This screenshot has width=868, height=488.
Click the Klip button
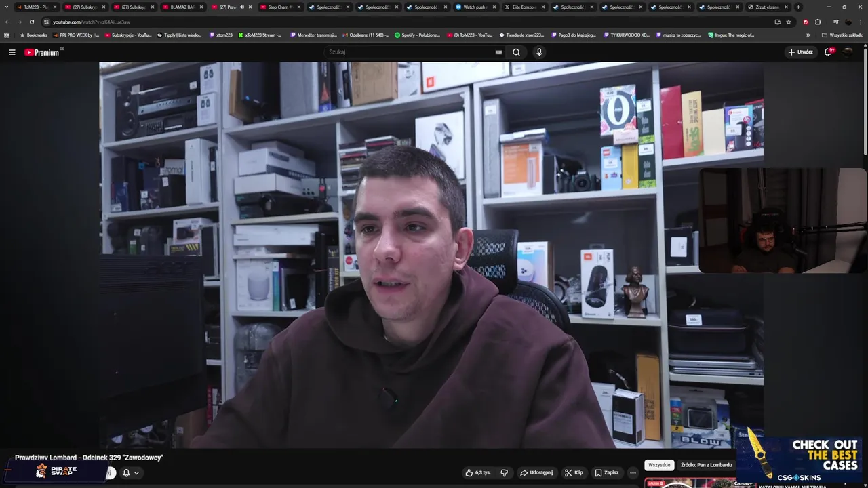(x=574, y=472)
